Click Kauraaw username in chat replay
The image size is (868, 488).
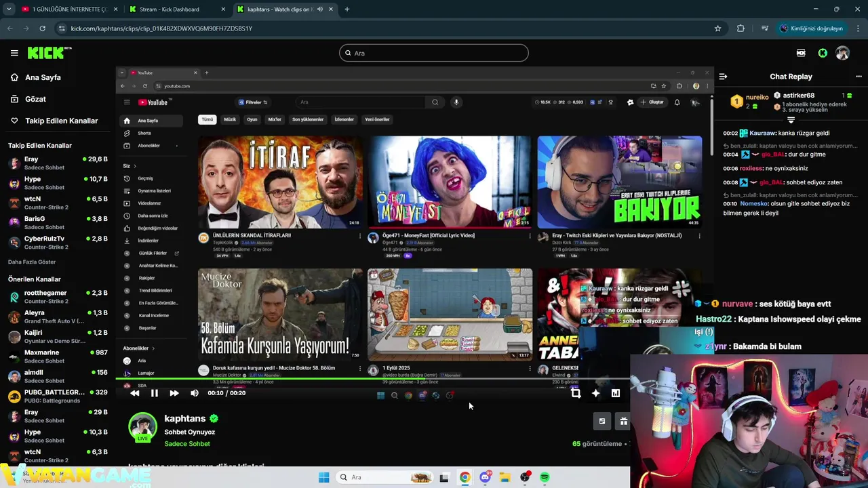[762, 133]
